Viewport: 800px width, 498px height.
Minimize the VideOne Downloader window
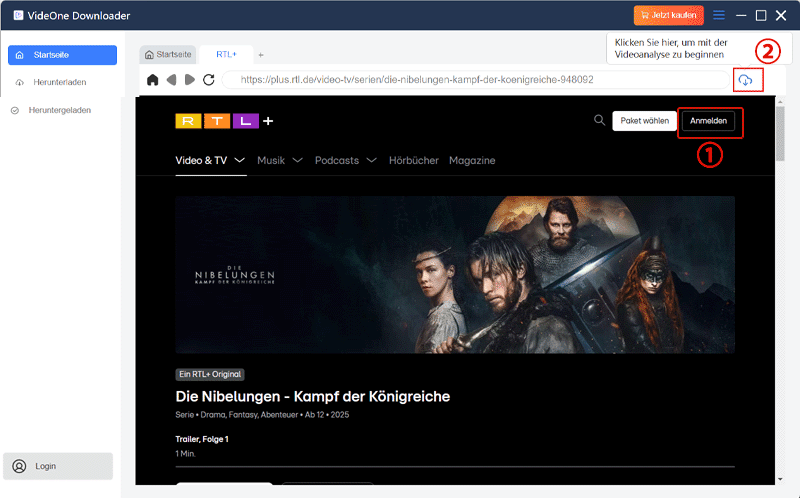coord(741,16)
